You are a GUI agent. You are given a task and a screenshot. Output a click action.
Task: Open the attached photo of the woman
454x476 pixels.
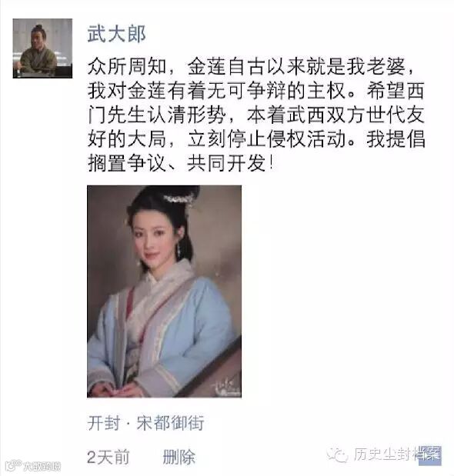tap(165, 291)
